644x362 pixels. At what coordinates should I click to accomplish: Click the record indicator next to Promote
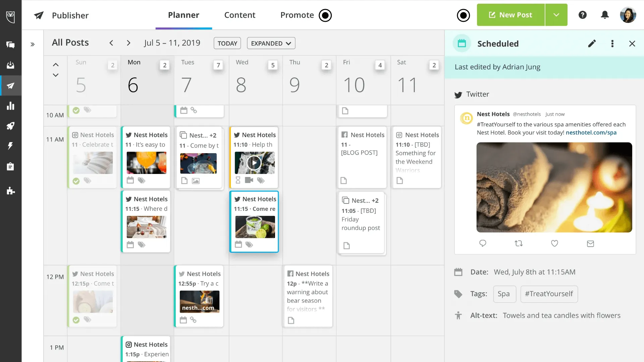click(325, 15)
